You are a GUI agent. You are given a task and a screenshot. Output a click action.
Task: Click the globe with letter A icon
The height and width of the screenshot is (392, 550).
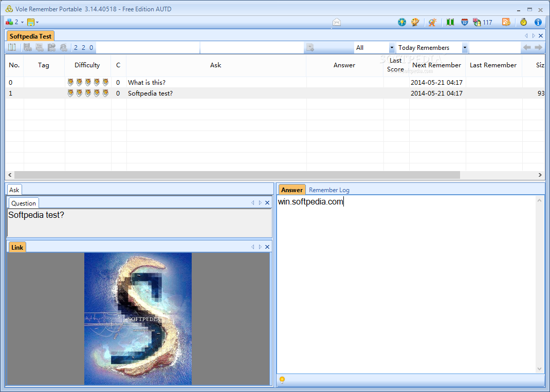[432, 23]
